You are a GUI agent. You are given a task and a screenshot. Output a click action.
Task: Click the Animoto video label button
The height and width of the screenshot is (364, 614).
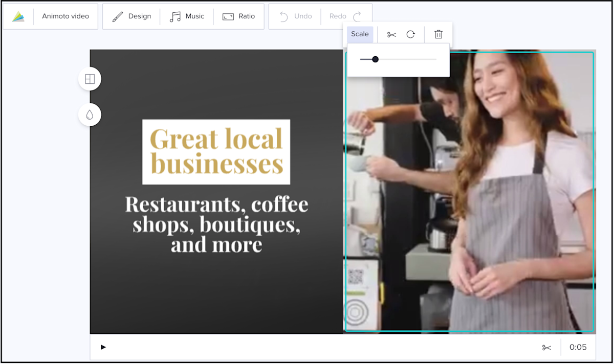(65, 16)
